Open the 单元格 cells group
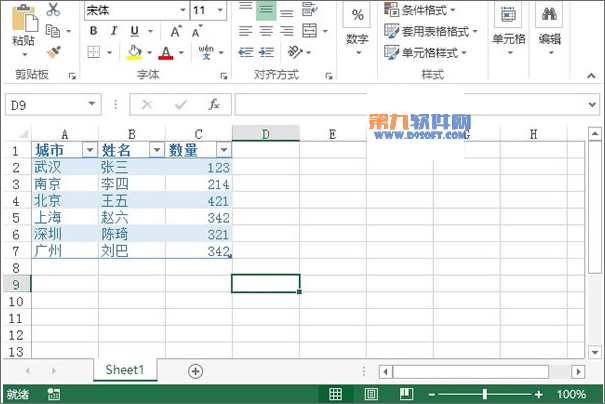This screenshot has width=605, height=404. click(509, 29)
